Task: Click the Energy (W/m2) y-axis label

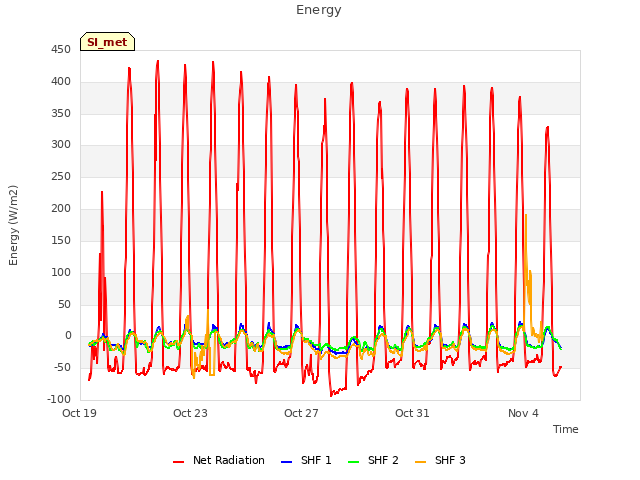Action: (13, 225)
